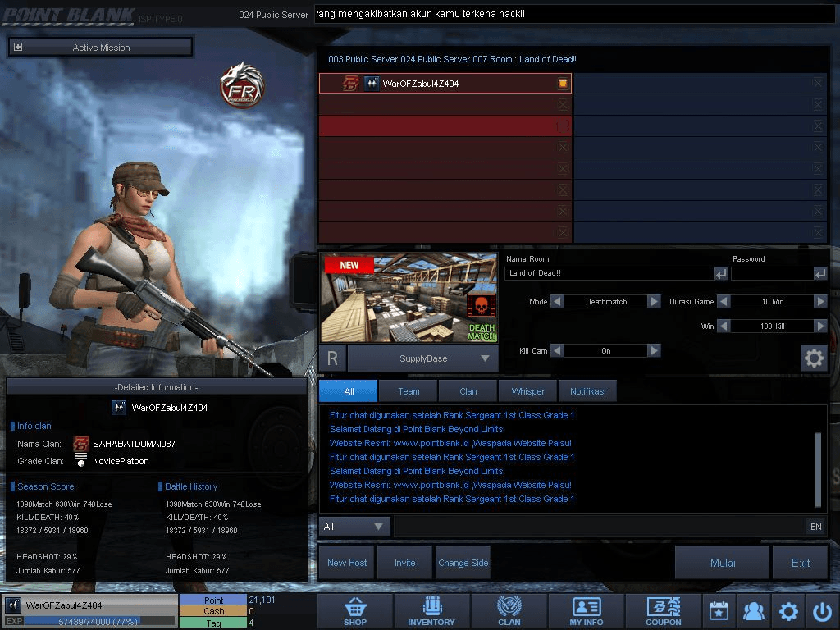This screenshot has height=630, width=840.
Task: Click the Change Side button
Action: pyautogui.click(x=463, y=563)
